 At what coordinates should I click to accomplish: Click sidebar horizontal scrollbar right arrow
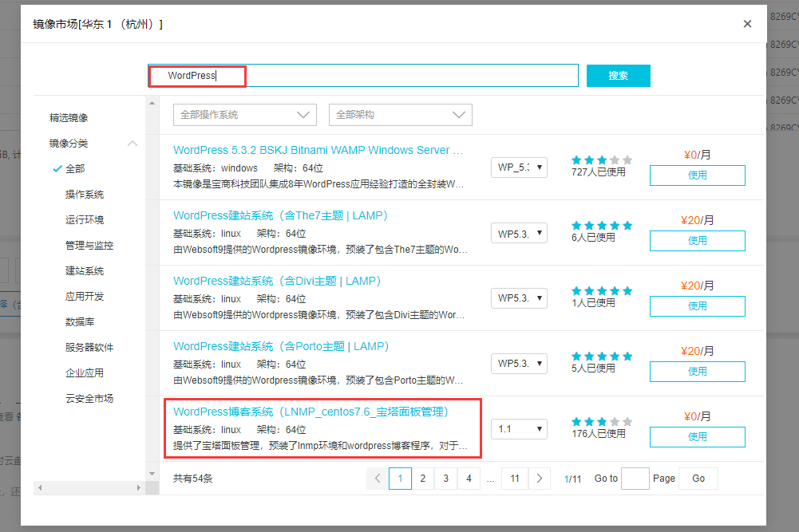coord(139,487)
